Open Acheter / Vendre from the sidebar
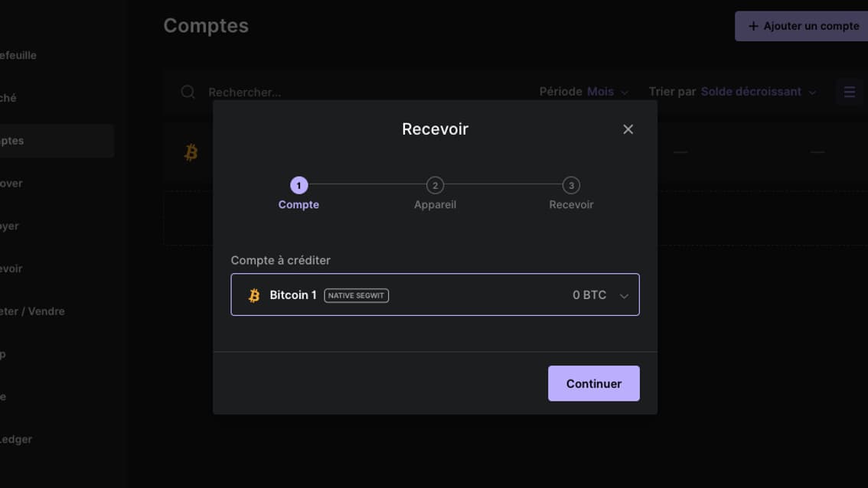868x488 pixels. (32, 311)
